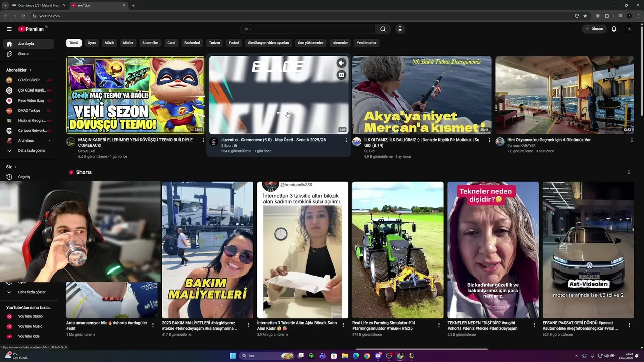Image resolution: width=644 pixels, height=362 pixels.
Task: Start voice search with microphone icon
Action: pyautogui.click(x=400, y=29)
